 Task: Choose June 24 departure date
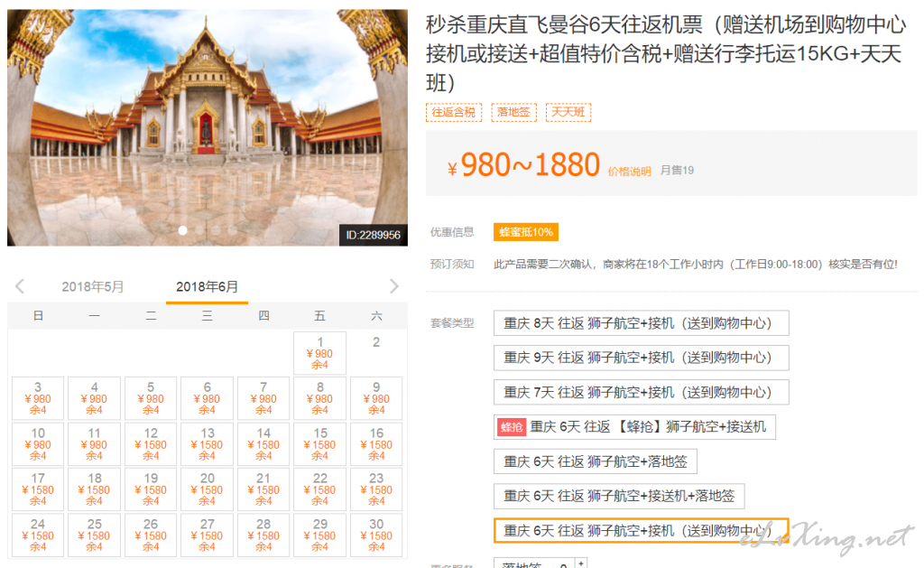coord(38,535)
